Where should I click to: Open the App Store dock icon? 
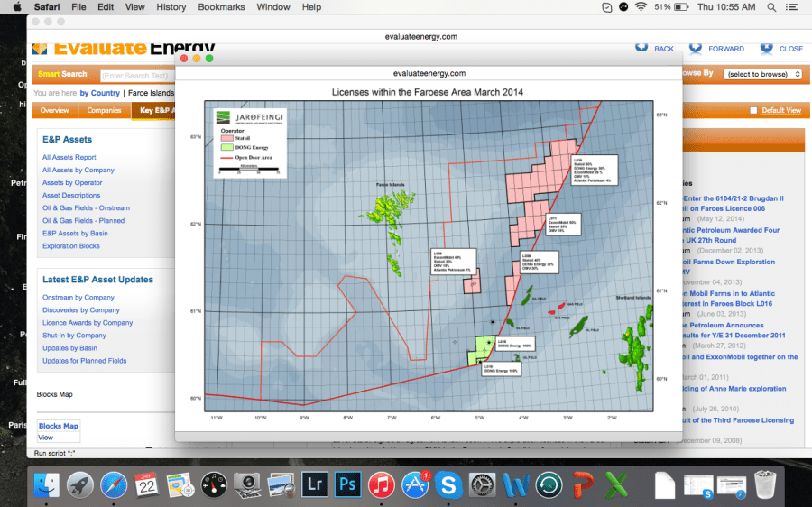click(x=414, y=484)
